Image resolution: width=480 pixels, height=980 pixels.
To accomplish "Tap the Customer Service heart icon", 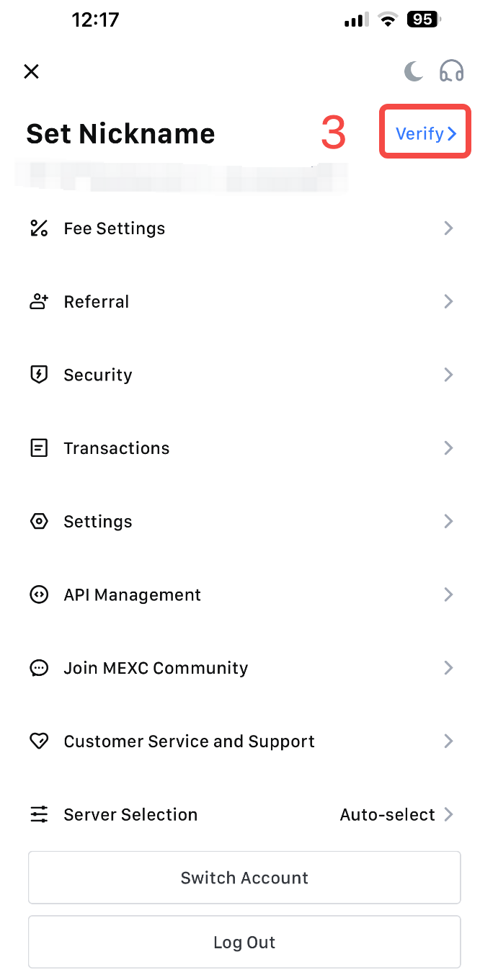I will pos(39,741).
